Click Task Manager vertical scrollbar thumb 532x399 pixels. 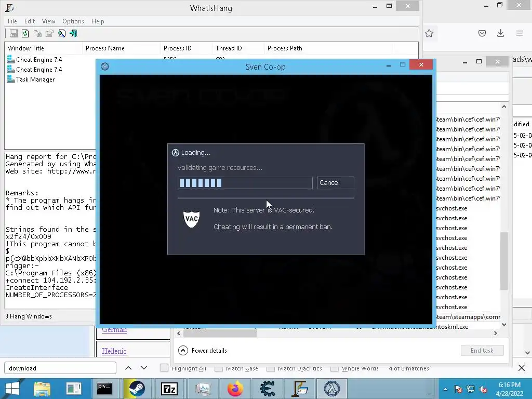pyautogui.click(x=504, y=261)
